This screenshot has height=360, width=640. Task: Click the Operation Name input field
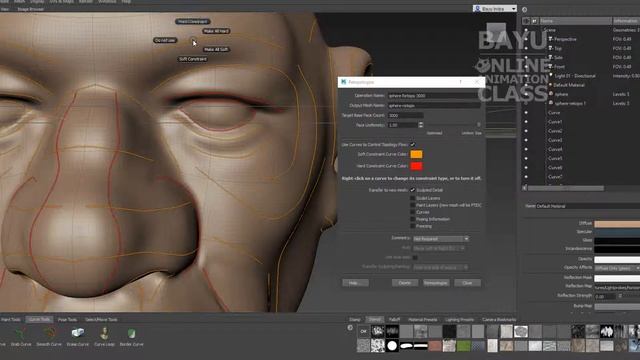433,96
